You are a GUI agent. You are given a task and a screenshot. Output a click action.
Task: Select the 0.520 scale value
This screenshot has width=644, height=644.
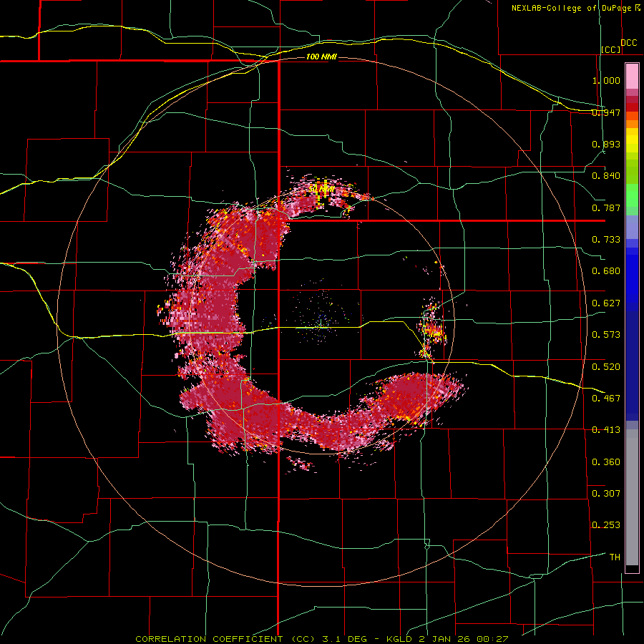point(606,367)
